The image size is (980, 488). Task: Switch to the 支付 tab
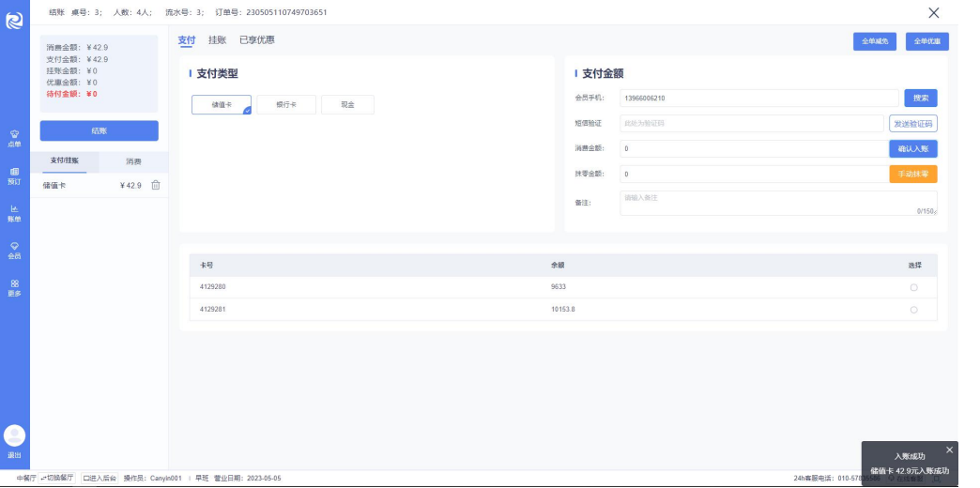pos(186,40)
